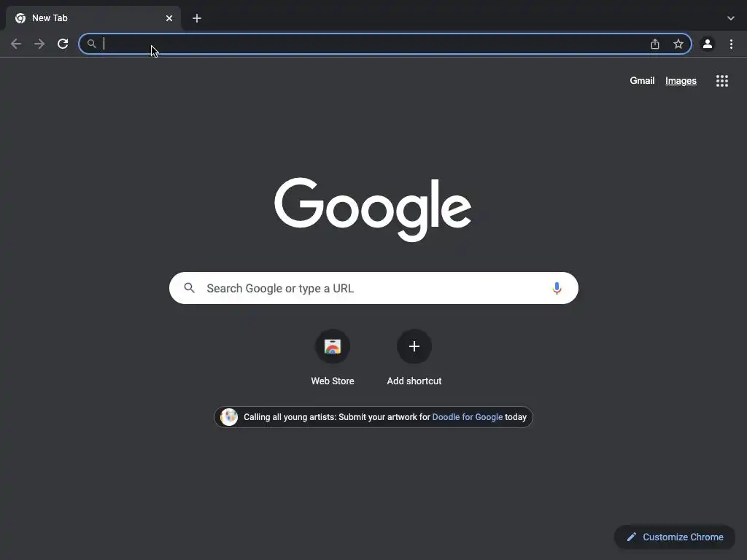Open the Images link

[681, 80]
